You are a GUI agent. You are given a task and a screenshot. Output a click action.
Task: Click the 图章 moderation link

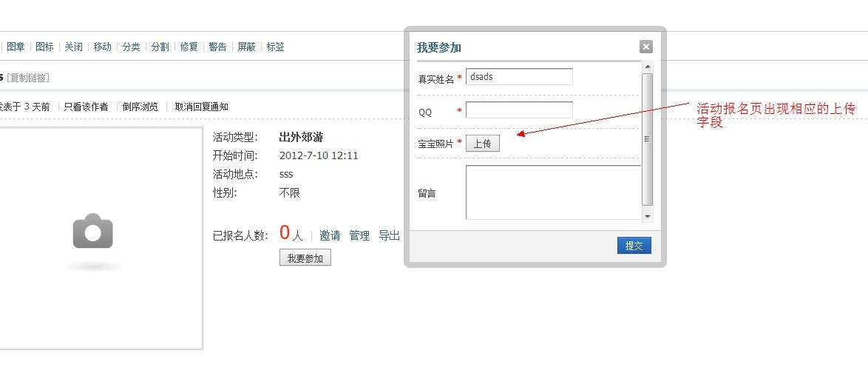tap(16, 47)
